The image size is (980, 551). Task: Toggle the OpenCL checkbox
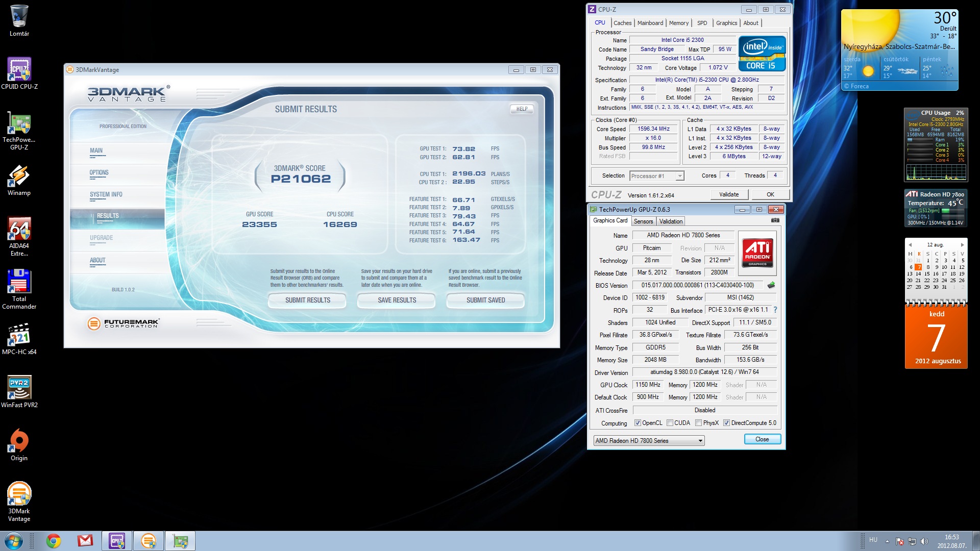[x=638, y=423]
